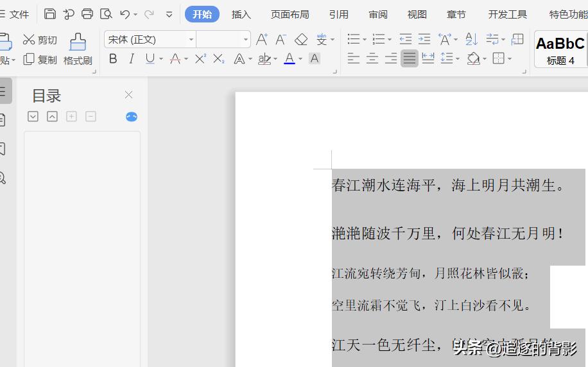Toggle Bold formatting
This screenshot has height=367, width=588.
point(113,59)
